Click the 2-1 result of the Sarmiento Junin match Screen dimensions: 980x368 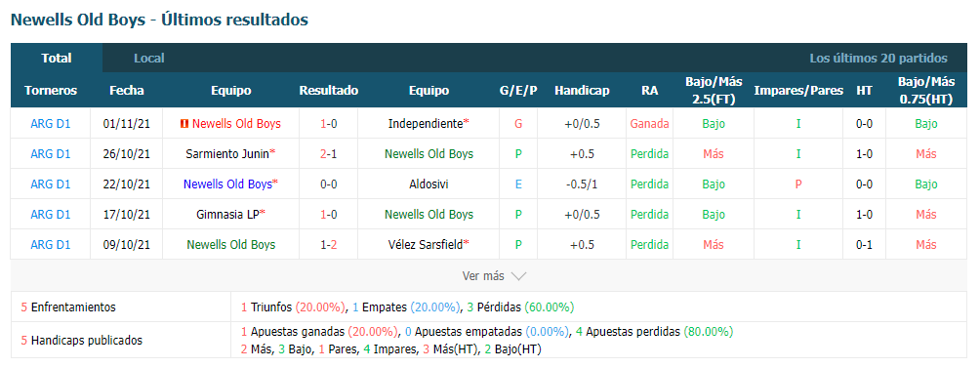coord(329,153)
